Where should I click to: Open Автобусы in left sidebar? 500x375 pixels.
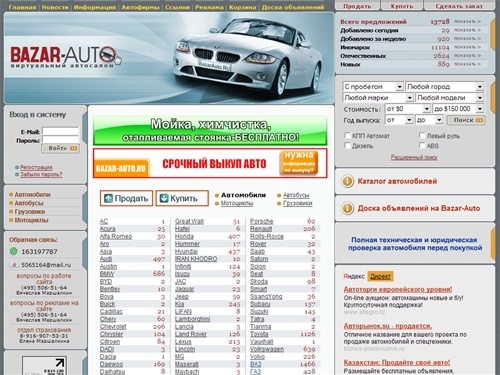pos(29,203)
